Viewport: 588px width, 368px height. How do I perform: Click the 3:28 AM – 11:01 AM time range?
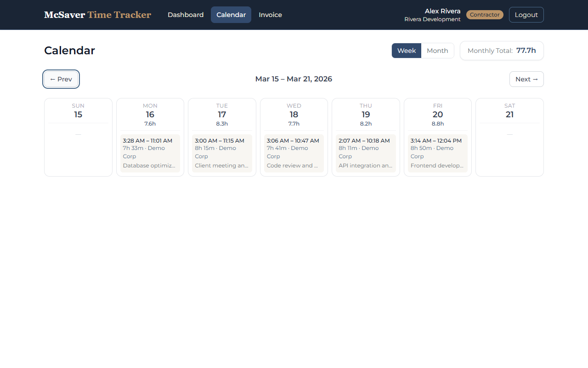point(147,141)
